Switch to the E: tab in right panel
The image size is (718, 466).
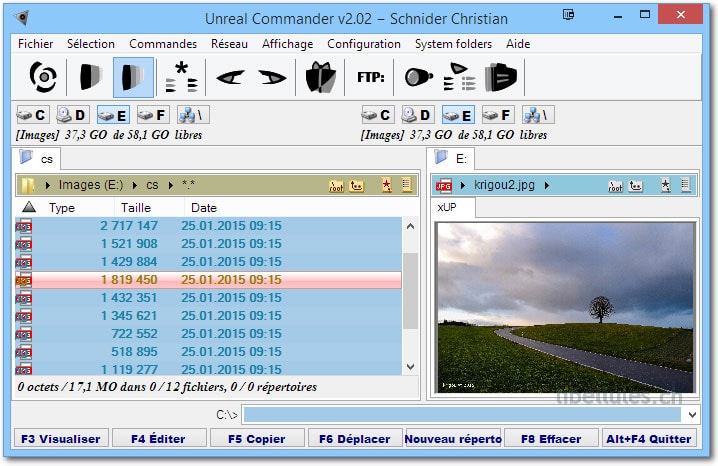(x=451, y=159)
